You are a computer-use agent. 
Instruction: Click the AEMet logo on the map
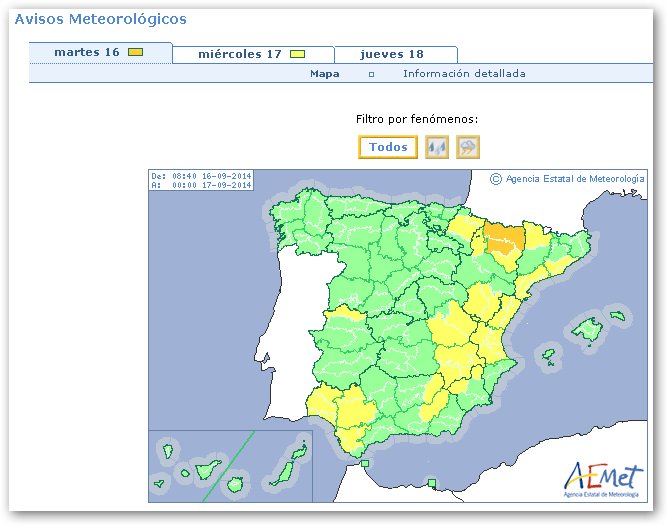pyautogui.click(x=603, y=478)
